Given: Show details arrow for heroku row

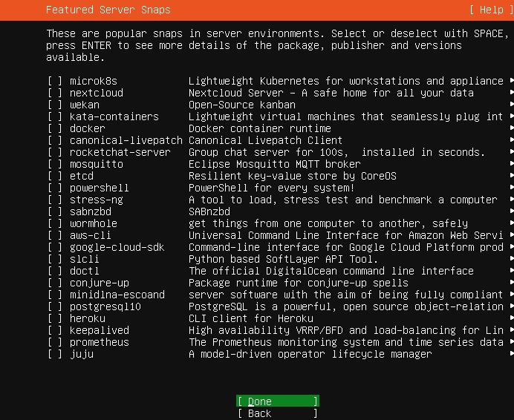Looking at the screenshot, I should [x=512, y=318].
